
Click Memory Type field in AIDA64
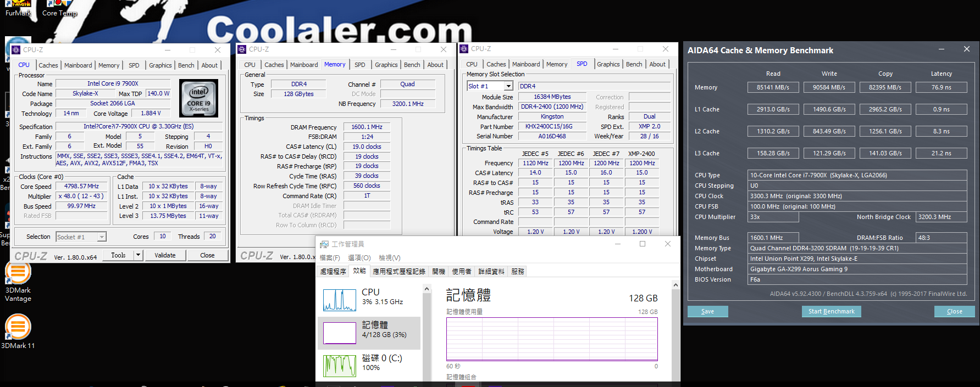click(857, 248)
